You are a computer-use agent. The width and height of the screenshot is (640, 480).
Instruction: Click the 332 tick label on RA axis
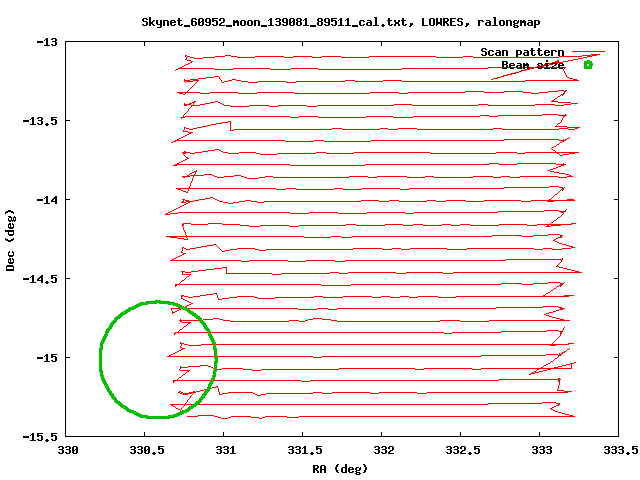click(x=383, y=451)
